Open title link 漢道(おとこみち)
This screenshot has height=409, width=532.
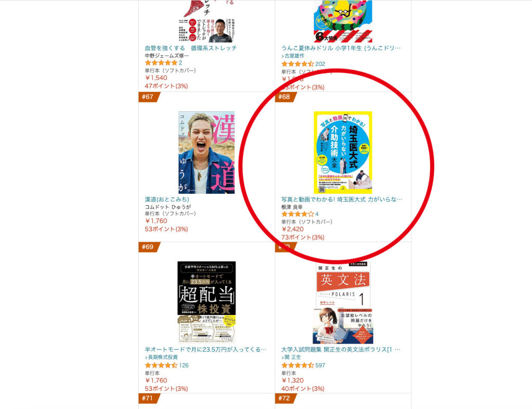pyautogui.click(x=167, y=199)
